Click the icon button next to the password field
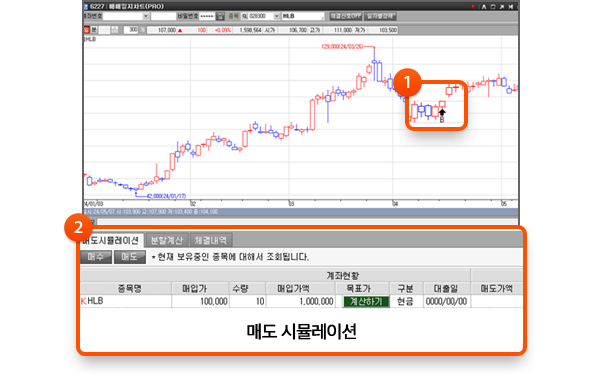This screenshot has height=376, width=600. point(220,16)
